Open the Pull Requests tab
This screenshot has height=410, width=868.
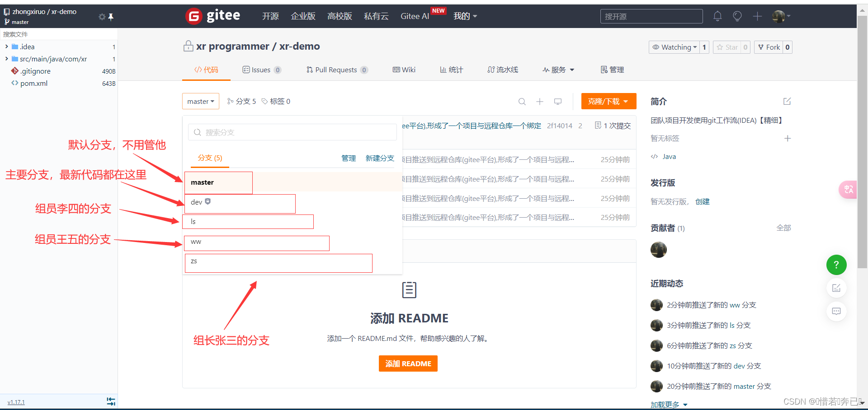tap(337, 70)
